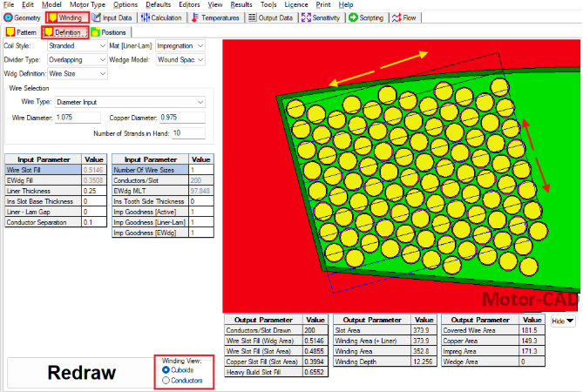Select the Conductors winding view option

coord(166,380)
